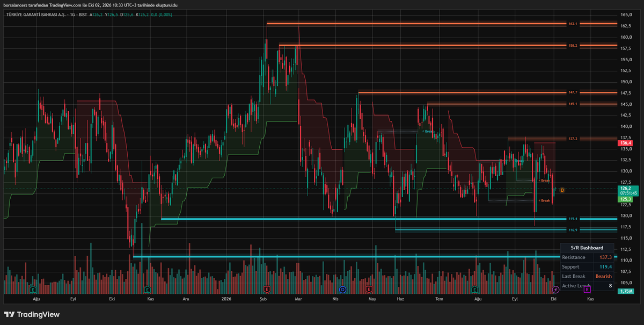The width and height of the screenshot is (644, 325).
Task: Select the Support row value 119.4 in the dashboard
Action: (606, 267)
